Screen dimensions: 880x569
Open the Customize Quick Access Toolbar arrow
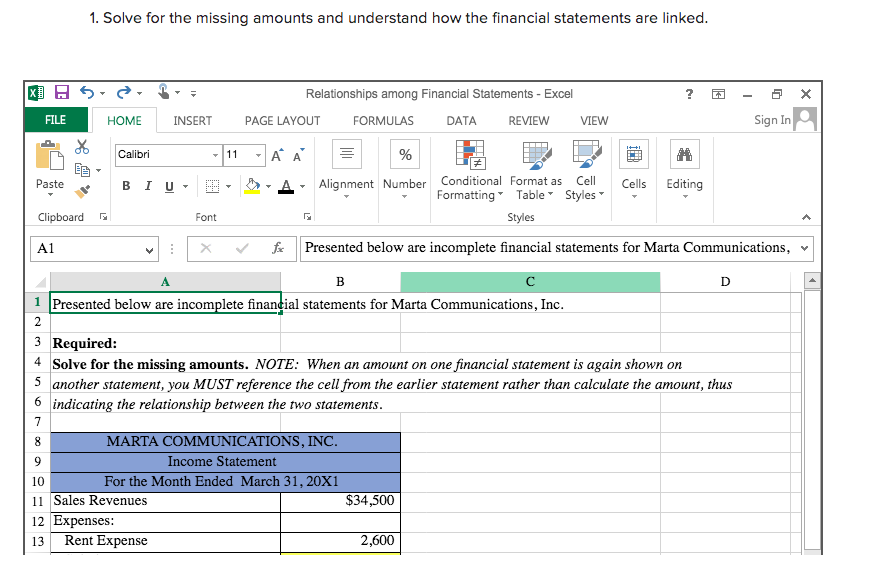193,94
